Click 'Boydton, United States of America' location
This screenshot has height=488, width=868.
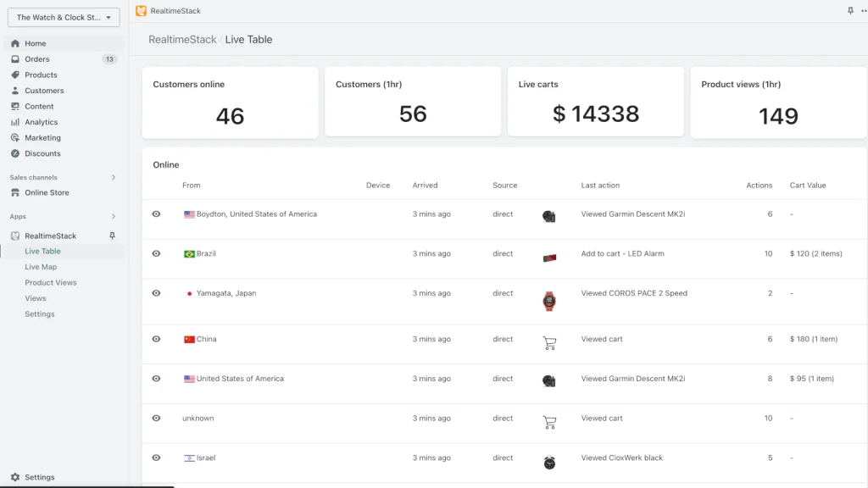(256, 214)
